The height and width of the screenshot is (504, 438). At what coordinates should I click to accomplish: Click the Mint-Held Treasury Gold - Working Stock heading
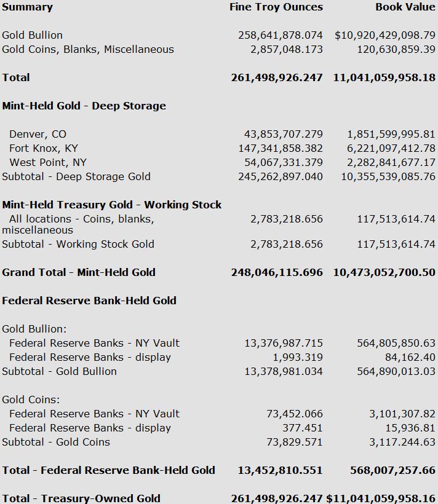[x=112, y=205]
